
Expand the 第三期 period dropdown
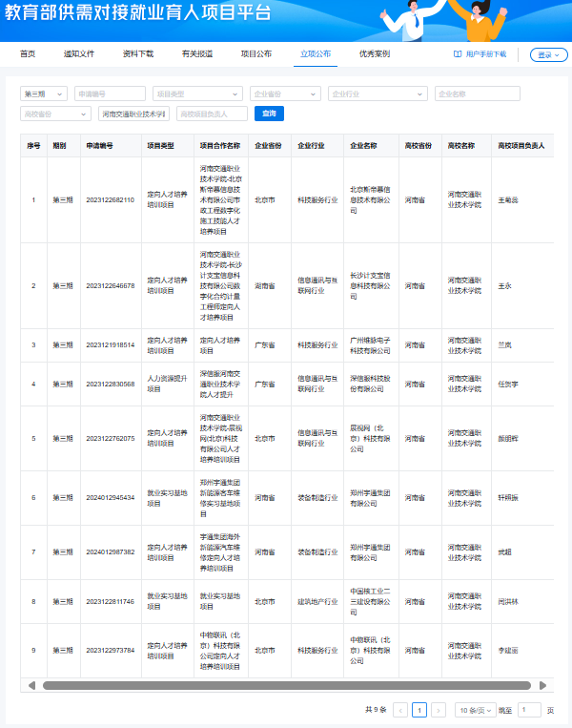coord(44,94)
